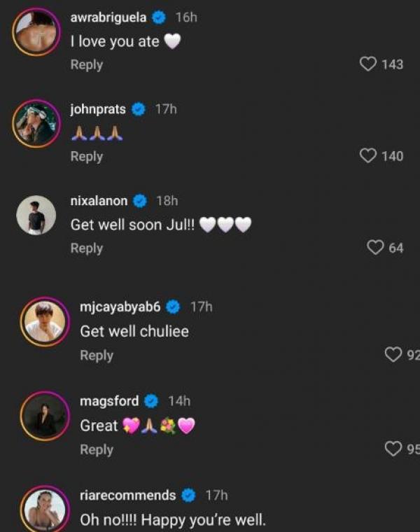Go to awrabriguela's username link
This screenshot has height=532, width=420.
coord(108,17)
